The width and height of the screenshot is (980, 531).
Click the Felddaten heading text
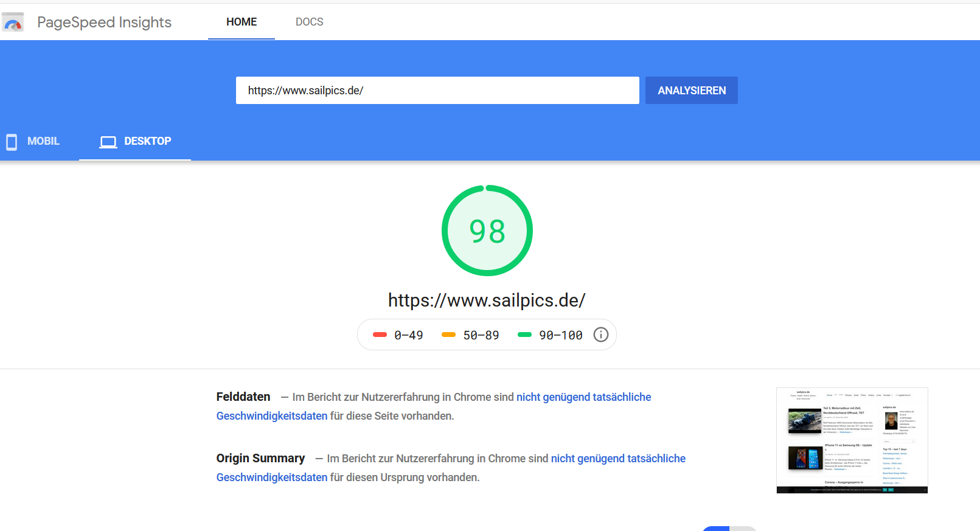(243, 397)
